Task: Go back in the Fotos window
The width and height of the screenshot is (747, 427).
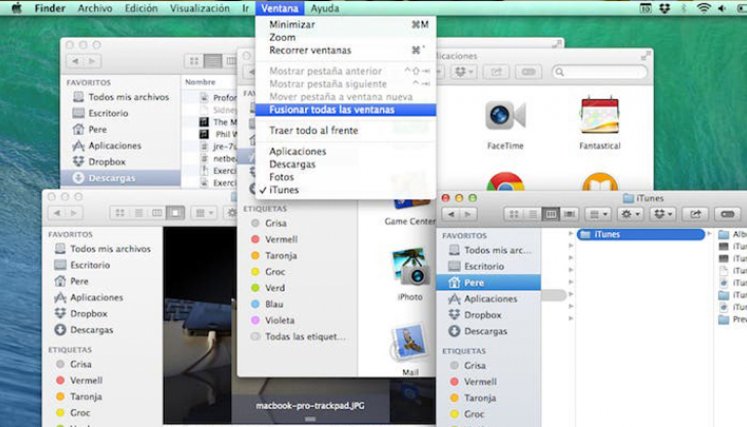Action: pos(57,213)
